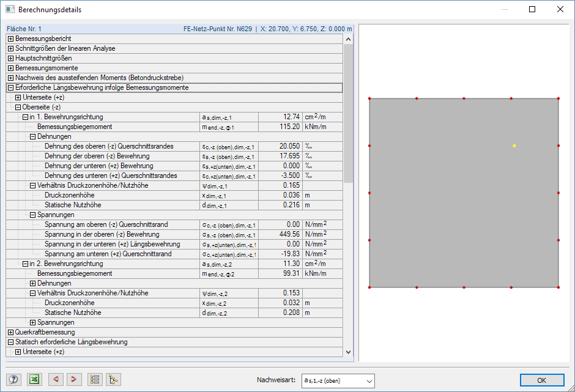Click the OK button
Image resolution: width=575 pixels, height=392 pixels.
click(x=541, y=380)
